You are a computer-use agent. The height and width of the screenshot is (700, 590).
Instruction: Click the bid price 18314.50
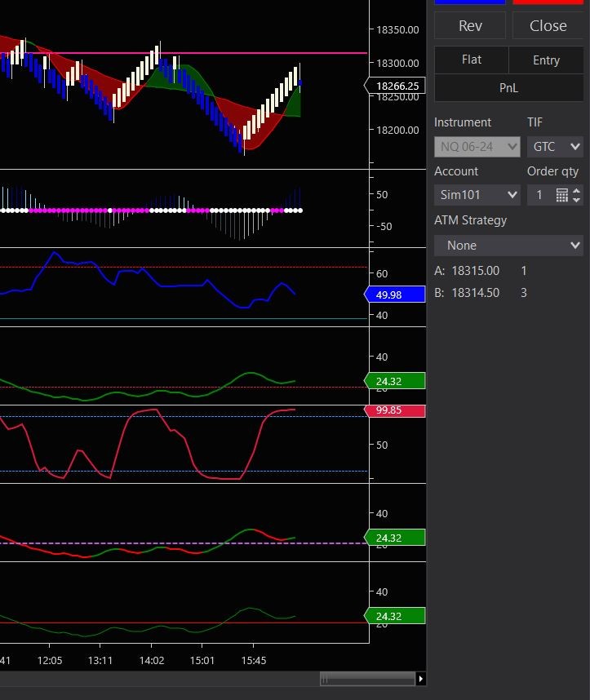coord(475,293)
